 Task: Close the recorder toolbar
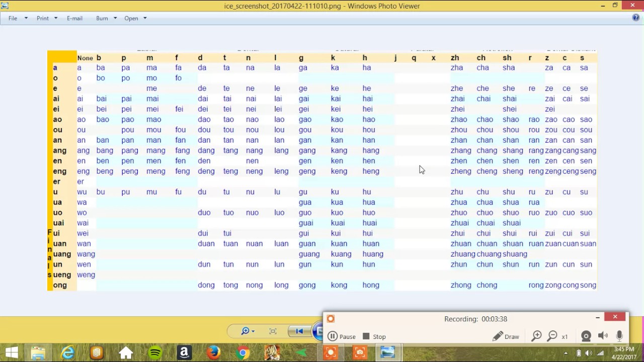[615, 317]
